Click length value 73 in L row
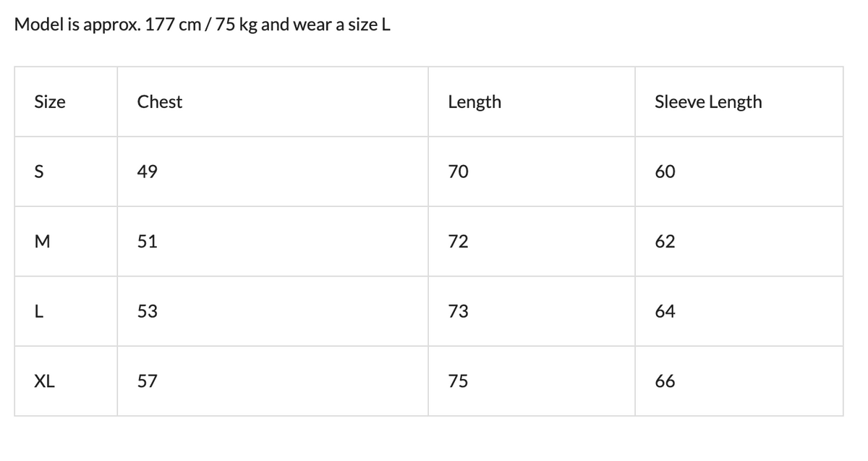Screen dimensions: 868x461 (x=458, y=312)
